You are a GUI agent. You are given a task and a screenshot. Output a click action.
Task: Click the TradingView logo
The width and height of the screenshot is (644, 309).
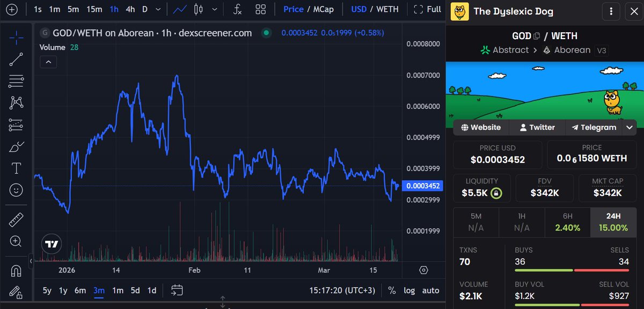coord(52,244)
